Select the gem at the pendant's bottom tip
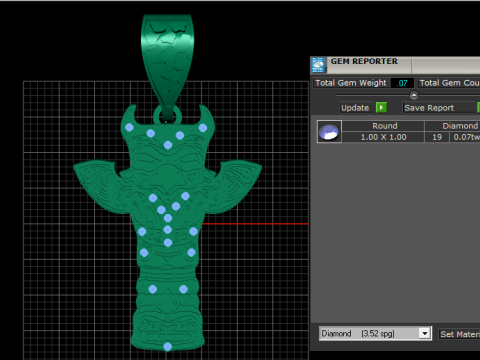 (168, 347)
